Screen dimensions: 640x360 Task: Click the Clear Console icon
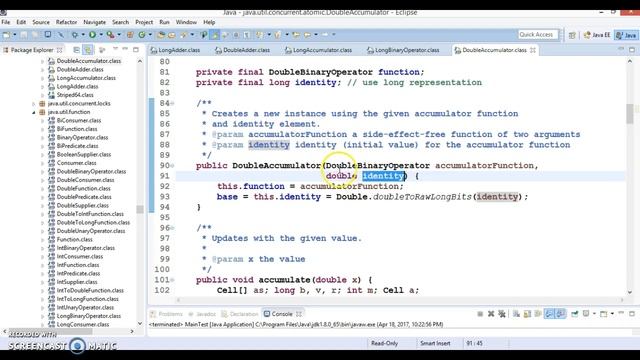coord(516,314)
